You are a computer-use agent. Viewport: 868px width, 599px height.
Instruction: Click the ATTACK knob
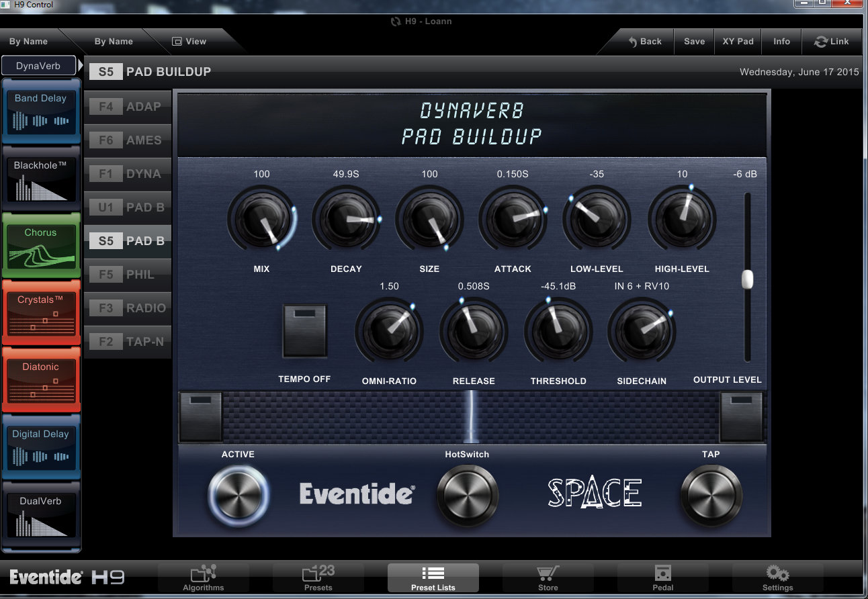(513, 219)
